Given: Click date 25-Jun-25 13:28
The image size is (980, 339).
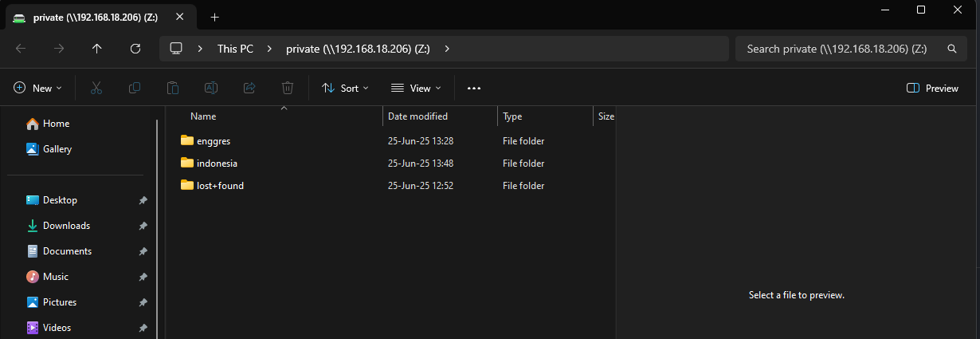Looking at the screenshot, I should (x=421, y=141).
